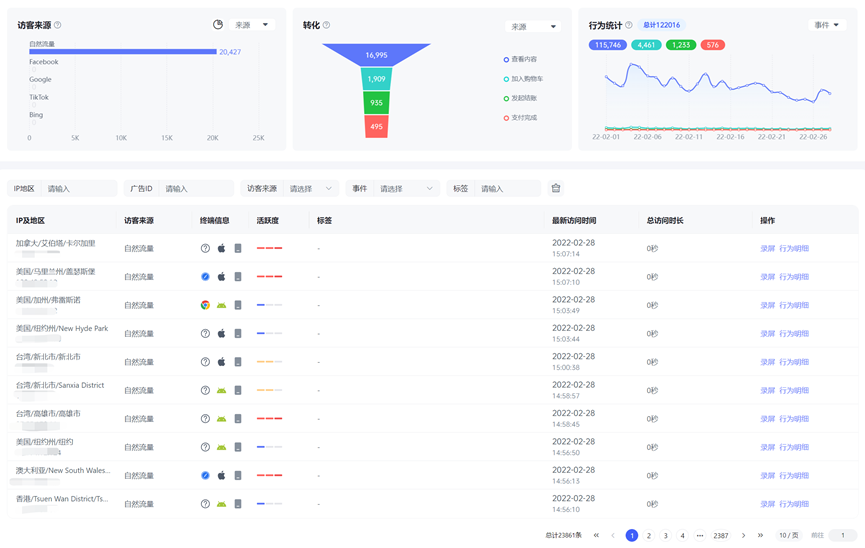Switch visitor source chart to pie view
Viewport: 865px width, 548px height.
coord(218,24)
